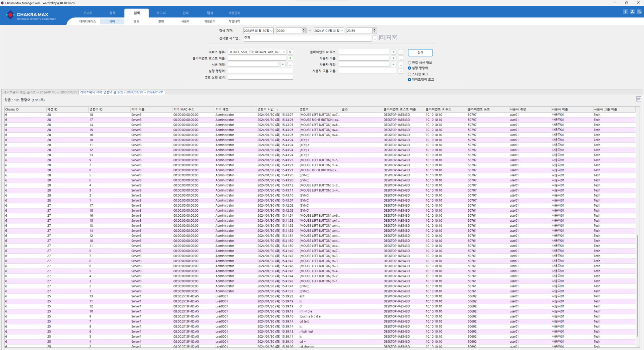Click 명령 실행 결과 input field
644x350 pixels.
click(x=260, y=77)
